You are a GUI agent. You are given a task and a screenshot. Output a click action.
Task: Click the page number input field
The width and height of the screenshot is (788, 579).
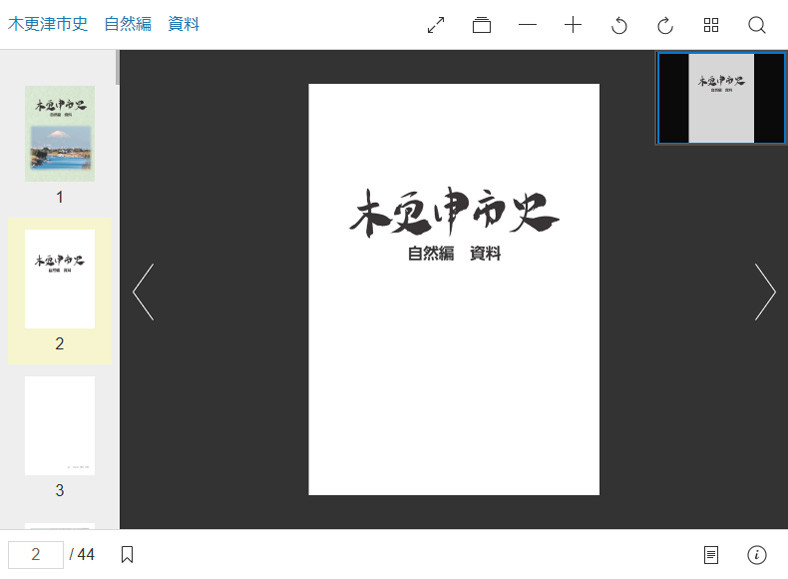point(36,554)
